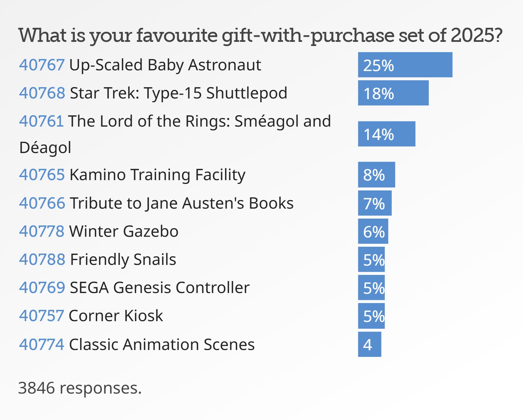Image resolution: width=523 pixels, height=420 pixels.
Task: Open set link 40768
Action: click(x=42, y=93)
